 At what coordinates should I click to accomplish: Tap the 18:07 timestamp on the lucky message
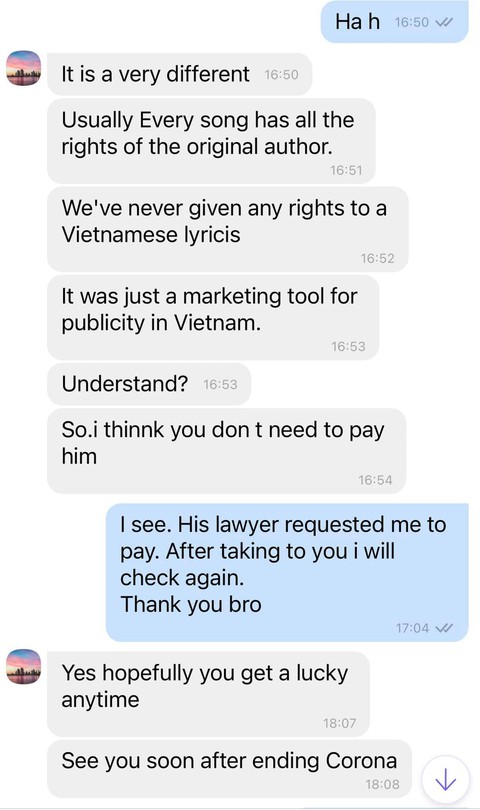coord(339,723)
